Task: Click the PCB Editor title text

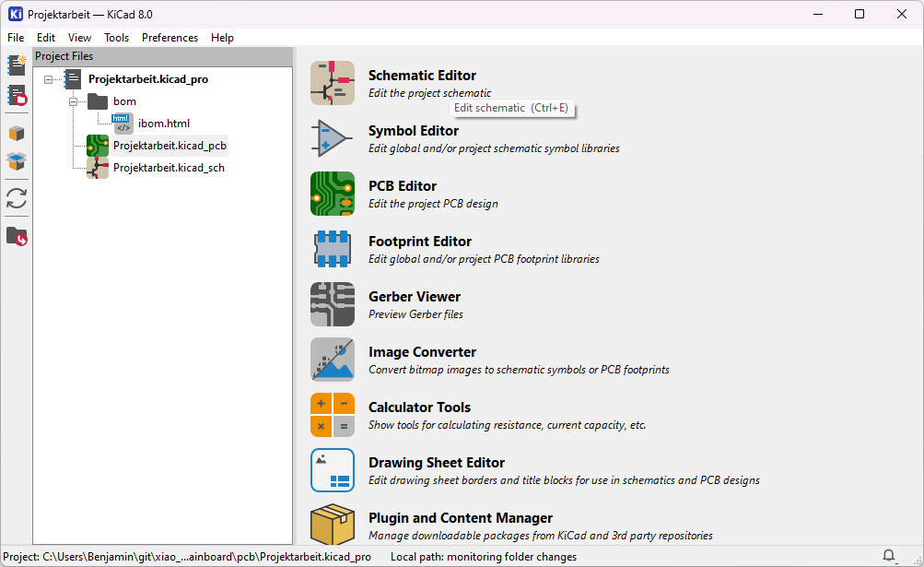Action: click(x=403, y=186)
